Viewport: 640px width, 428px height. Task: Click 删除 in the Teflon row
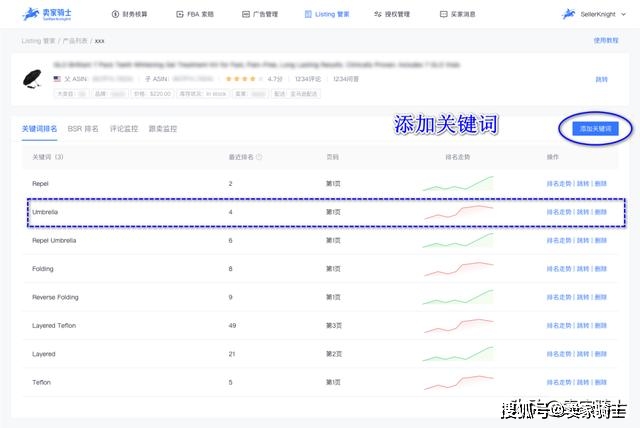coord(601,382)
